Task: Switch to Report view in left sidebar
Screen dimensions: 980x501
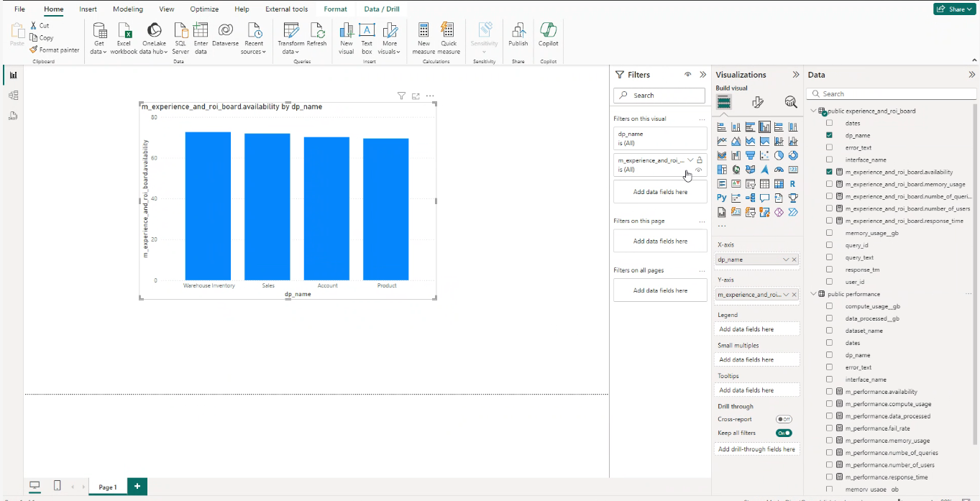Action: pos(13,75)
